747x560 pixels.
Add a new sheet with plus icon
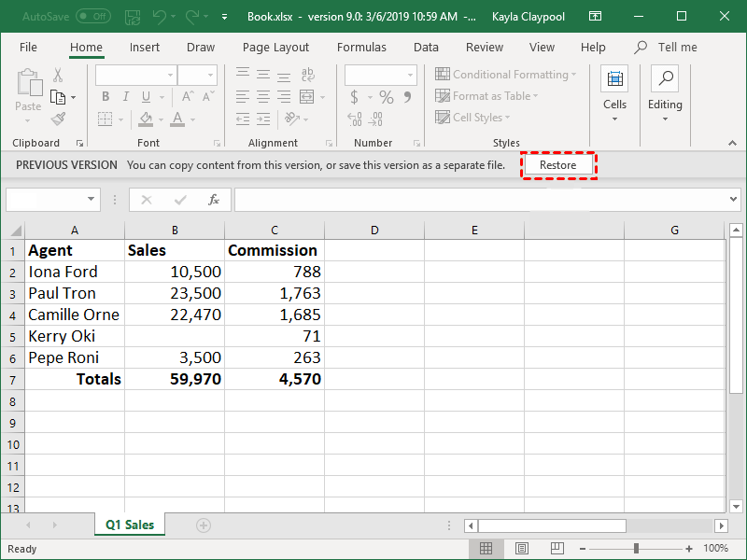click(x=203, y=525)
